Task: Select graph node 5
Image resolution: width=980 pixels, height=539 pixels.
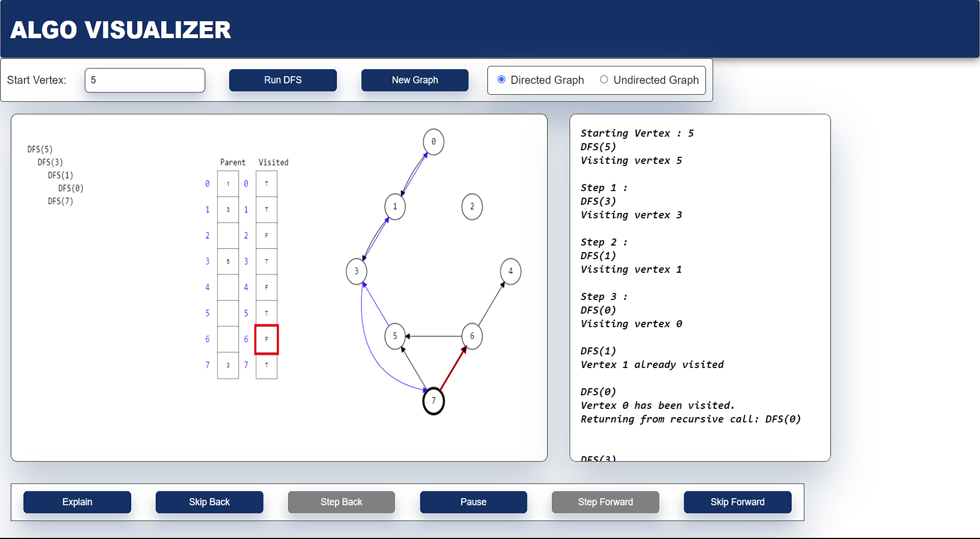Action: click(395, 336)
